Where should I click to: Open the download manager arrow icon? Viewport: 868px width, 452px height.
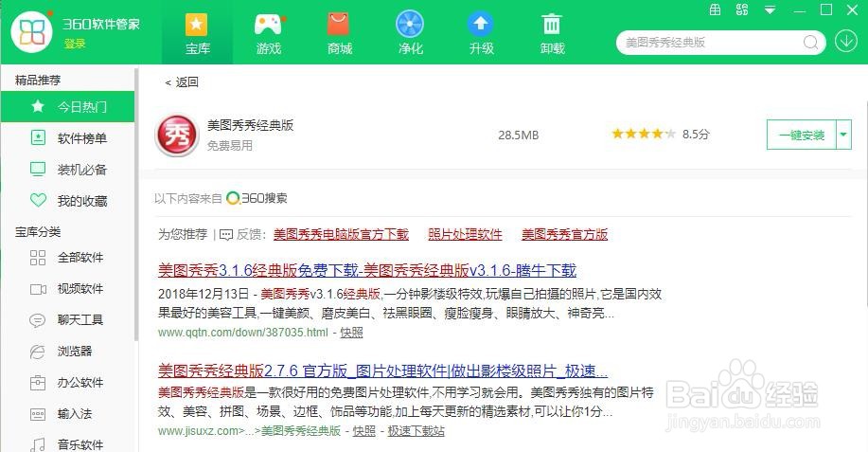846,42
